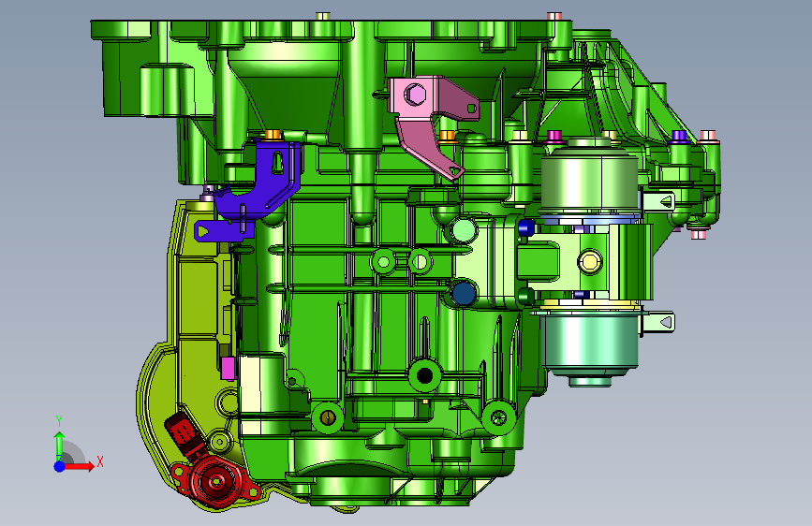Click the green Y axis arrow of the triad
Viewport: 812px width, 526px height.
[x=60, y=446]
